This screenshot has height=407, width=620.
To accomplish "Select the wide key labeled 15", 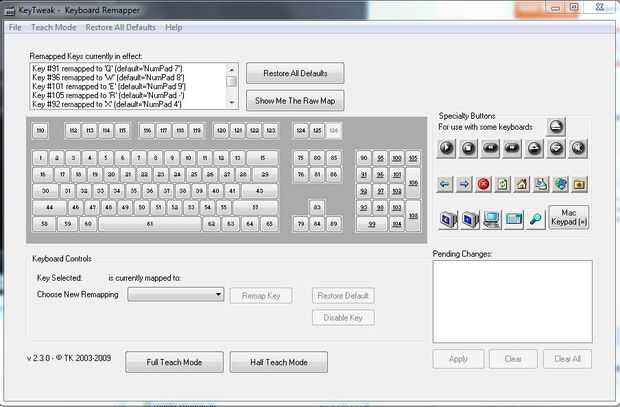I will pos(263,158).
